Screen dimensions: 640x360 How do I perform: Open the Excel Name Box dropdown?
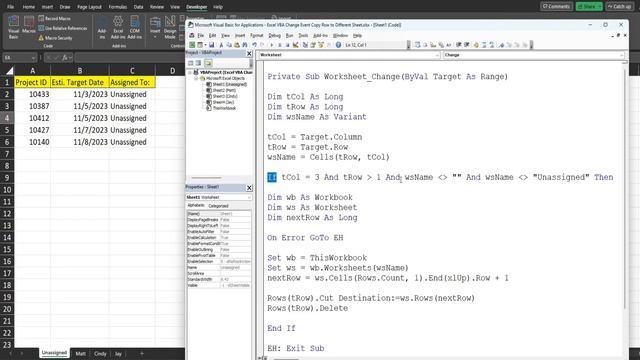pyautogui.click(x=33, y=58)
